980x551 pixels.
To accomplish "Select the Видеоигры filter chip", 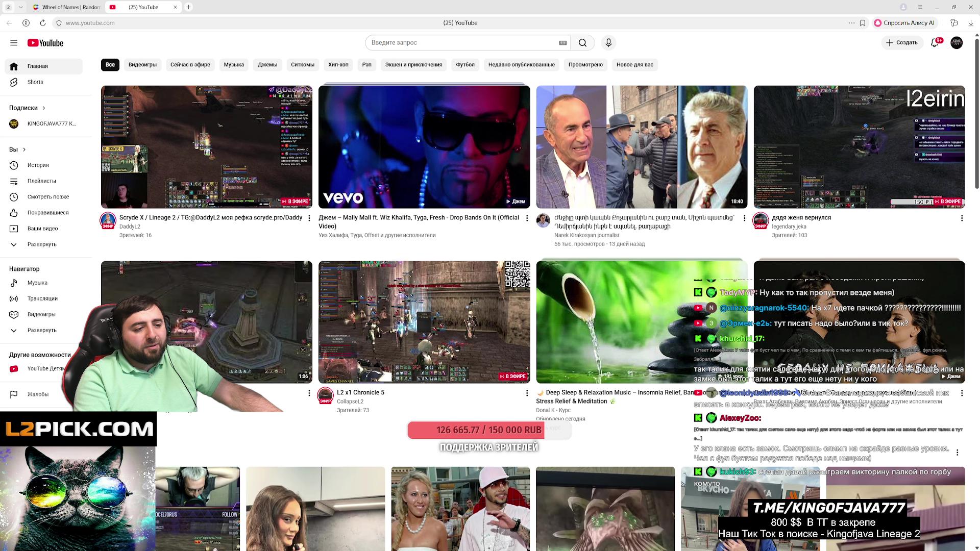I will pos(142,65).
